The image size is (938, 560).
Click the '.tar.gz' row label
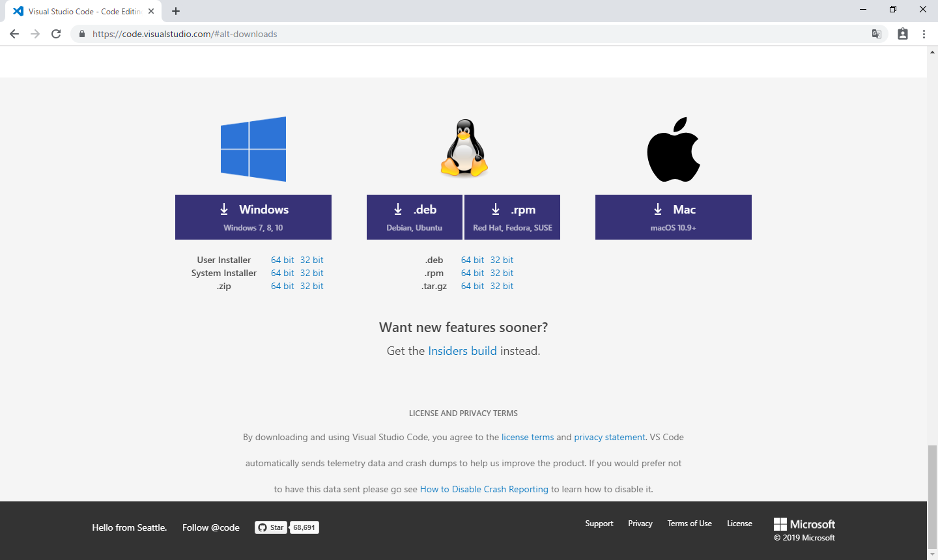point(434,286)
